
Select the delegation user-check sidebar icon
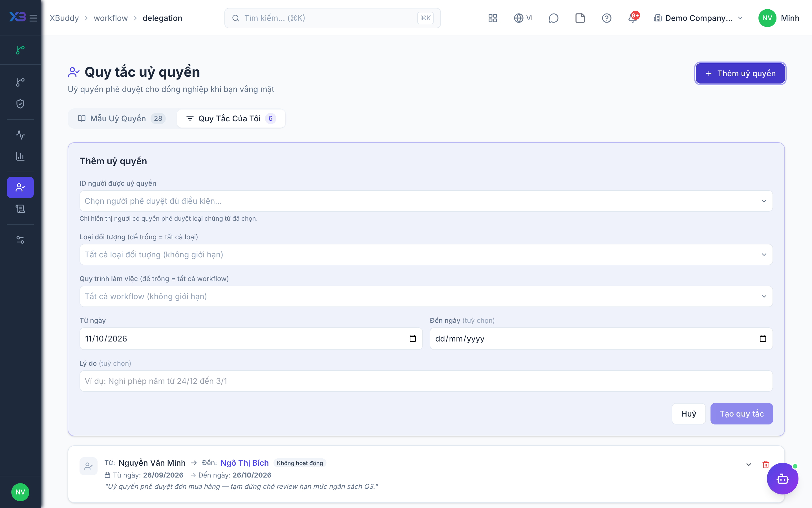pyautogui.click(x=20, y=187)
